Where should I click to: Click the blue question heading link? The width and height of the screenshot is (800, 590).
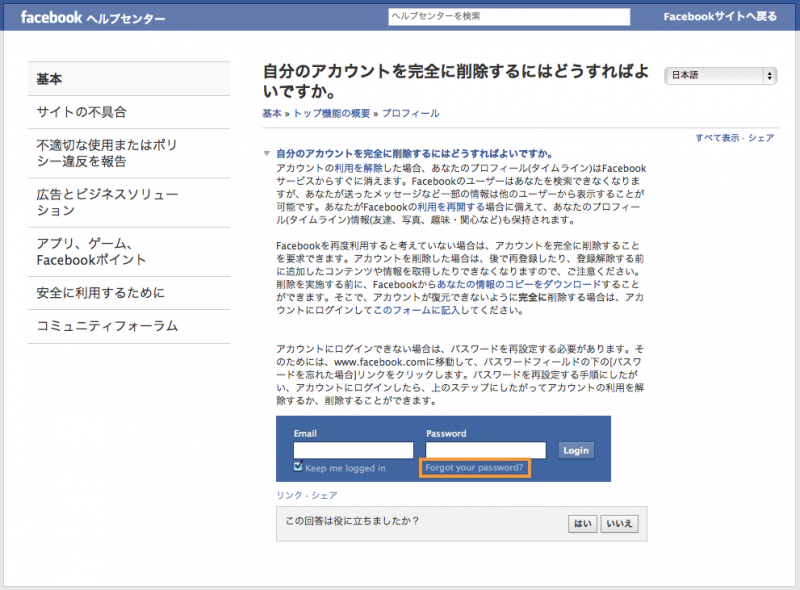pos(414,154)
